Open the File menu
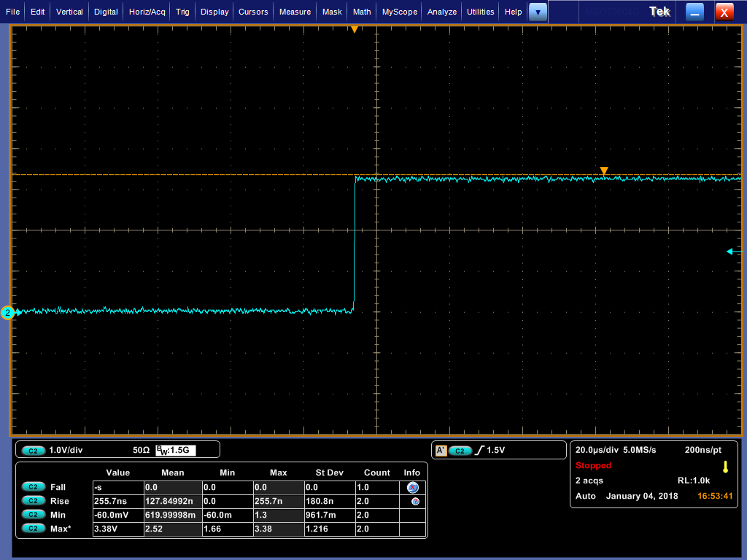747x560 pixels. tap(13, 12)
